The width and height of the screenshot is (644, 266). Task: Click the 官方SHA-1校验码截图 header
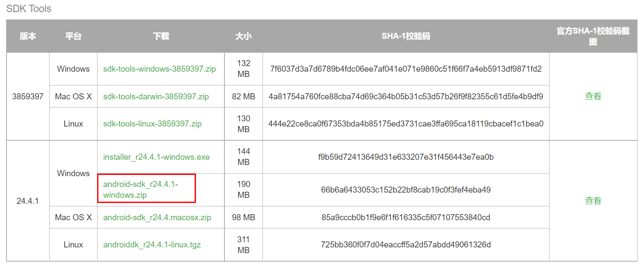tap(593, 36)
